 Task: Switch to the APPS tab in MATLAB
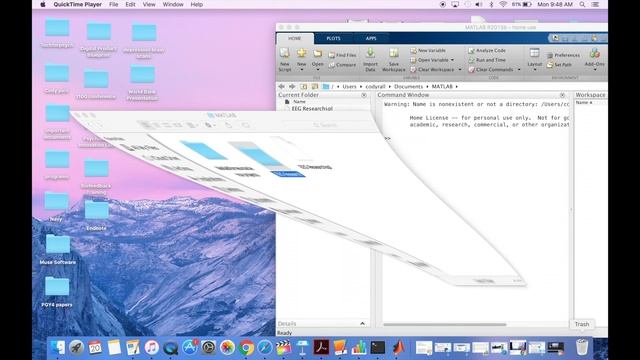pos(371,38)
